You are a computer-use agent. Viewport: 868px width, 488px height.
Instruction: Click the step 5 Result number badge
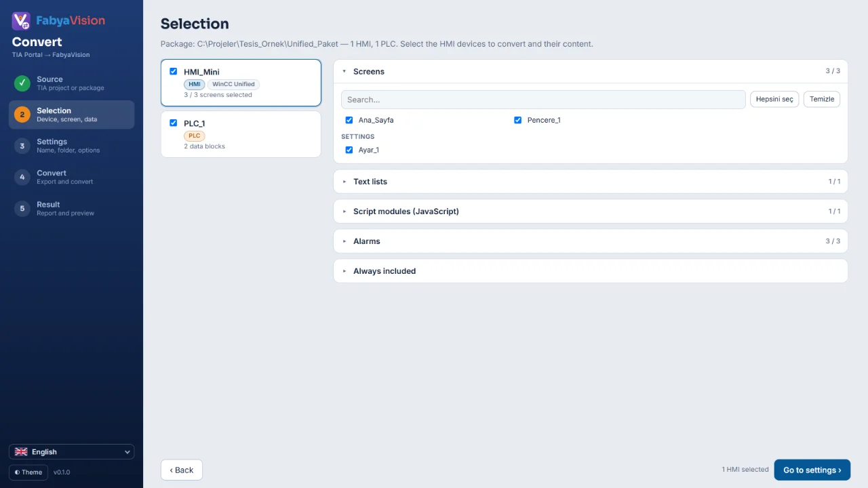(x=22, y=209)
